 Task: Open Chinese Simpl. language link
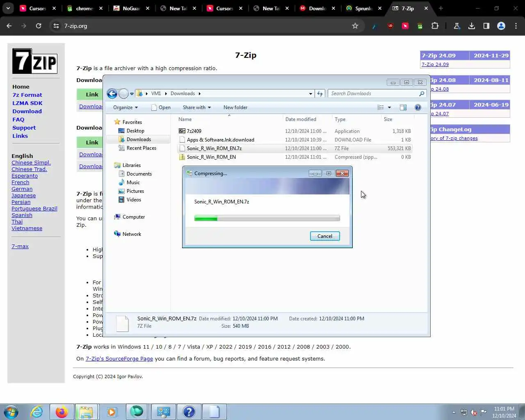click(31, 162)
